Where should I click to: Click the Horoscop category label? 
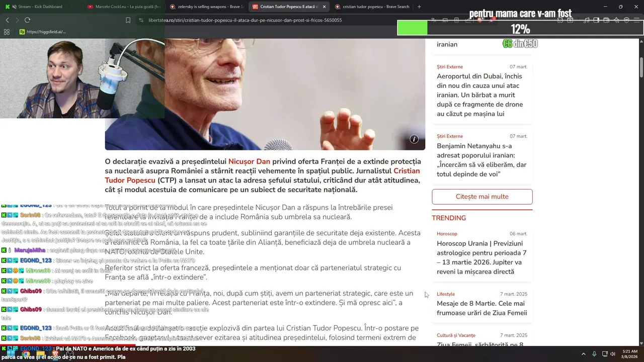447,234
